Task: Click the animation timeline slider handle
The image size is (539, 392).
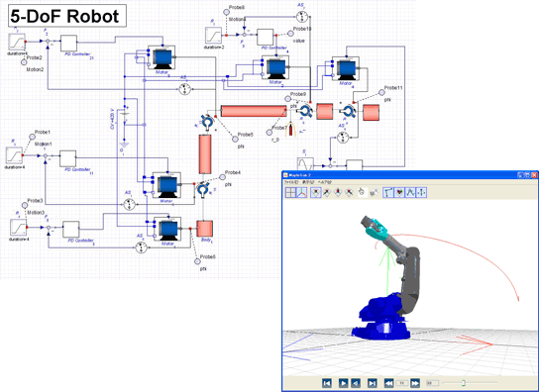Action: tap(464, 383)
